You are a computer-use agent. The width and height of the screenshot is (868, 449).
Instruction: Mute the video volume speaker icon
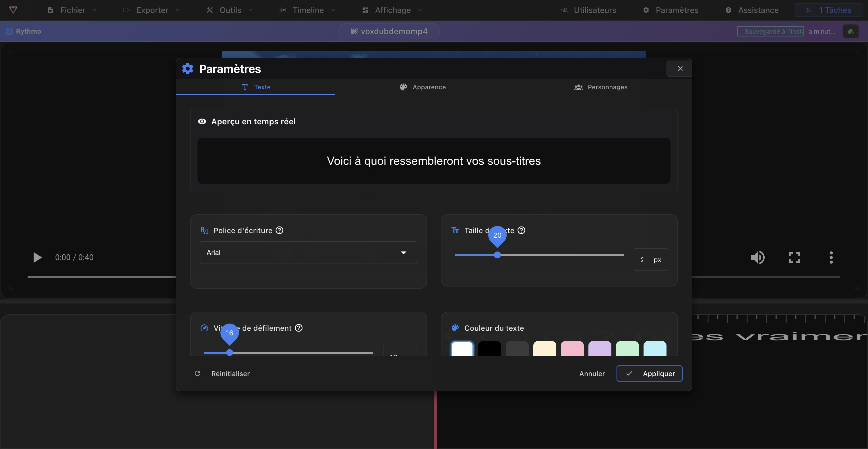click(x=757, y=258)
